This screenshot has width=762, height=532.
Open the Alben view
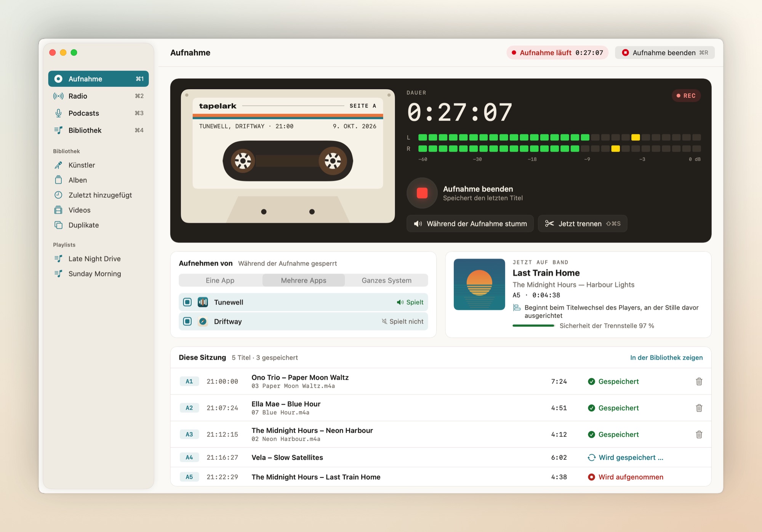tap(98, 180)
